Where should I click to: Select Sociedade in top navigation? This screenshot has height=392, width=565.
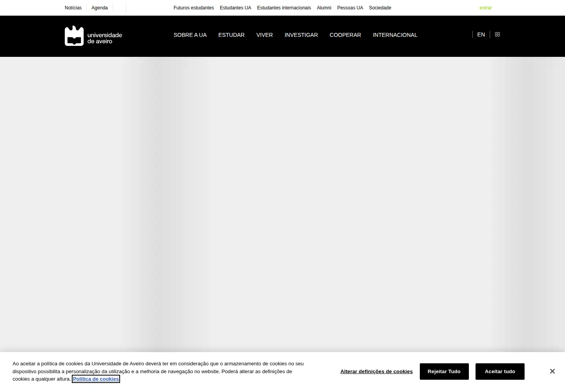coord(380,8)
